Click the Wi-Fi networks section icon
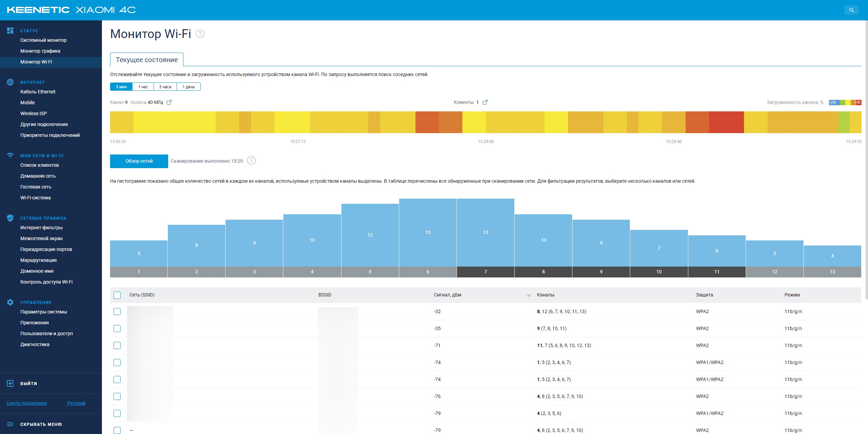The width and height of the screenshot is (868, 434). point(10,156)
